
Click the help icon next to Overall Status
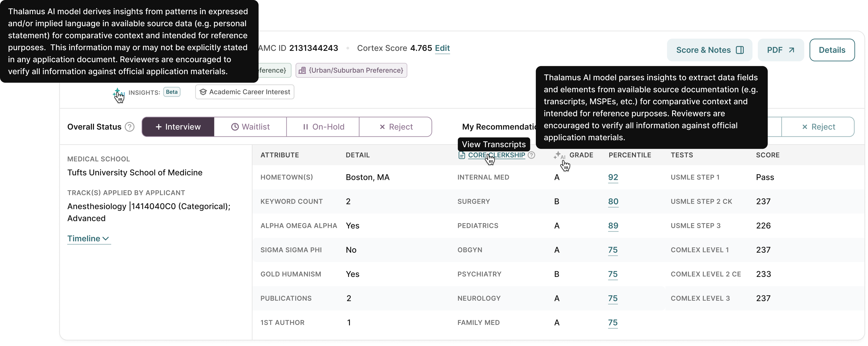click(129, 127)
